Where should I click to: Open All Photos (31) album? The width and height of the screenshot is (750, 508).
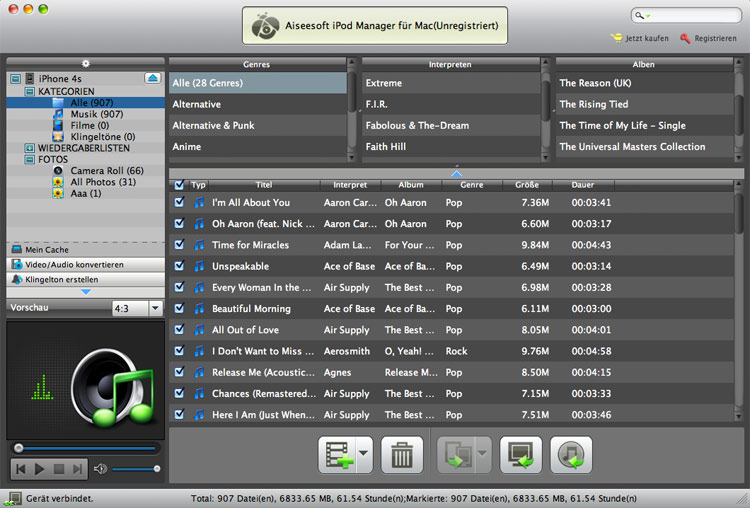(x=86, y=182)
